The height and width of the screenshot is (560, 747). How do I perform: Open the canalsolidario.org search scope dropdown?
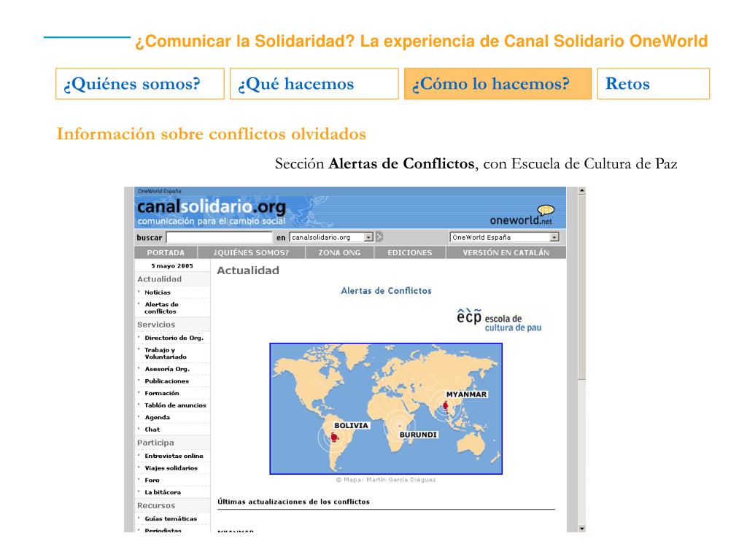331,237
